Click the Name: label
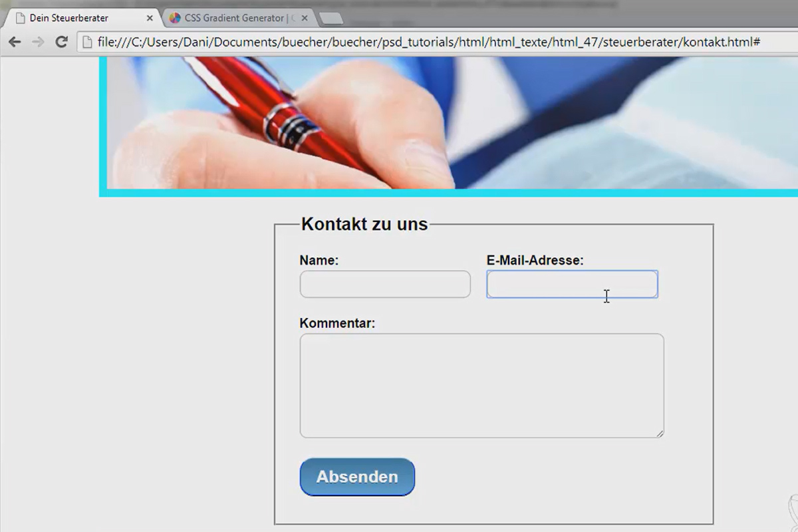This screenshot has width=798, height=532. 319,261
